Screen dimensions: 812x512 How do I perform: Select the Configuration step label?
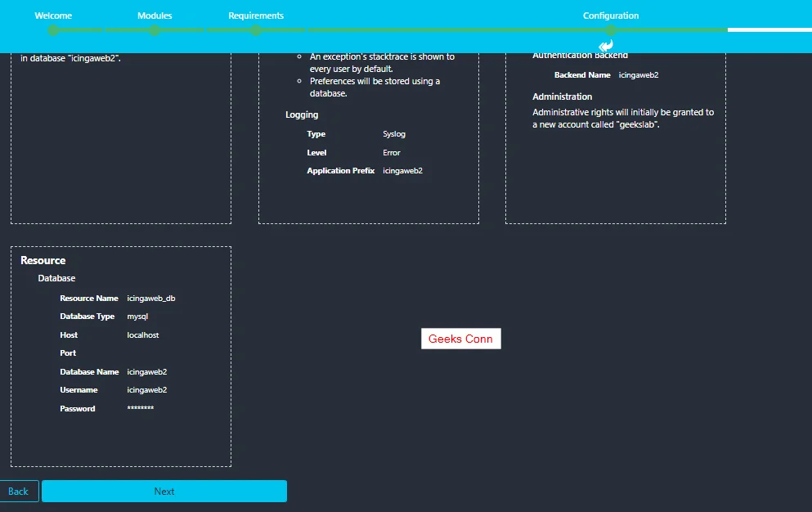tap(611, 15)
